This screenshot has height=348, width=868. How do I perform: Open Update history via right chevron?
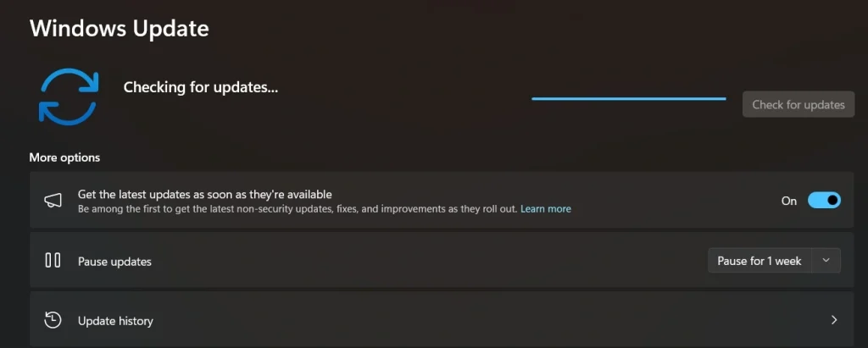click(x=834, y=320)
